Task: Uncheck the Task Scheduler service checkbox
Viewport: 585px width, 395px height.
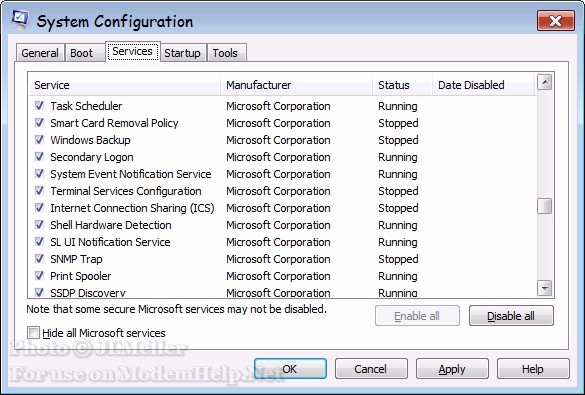Action: tap(39, 106)
